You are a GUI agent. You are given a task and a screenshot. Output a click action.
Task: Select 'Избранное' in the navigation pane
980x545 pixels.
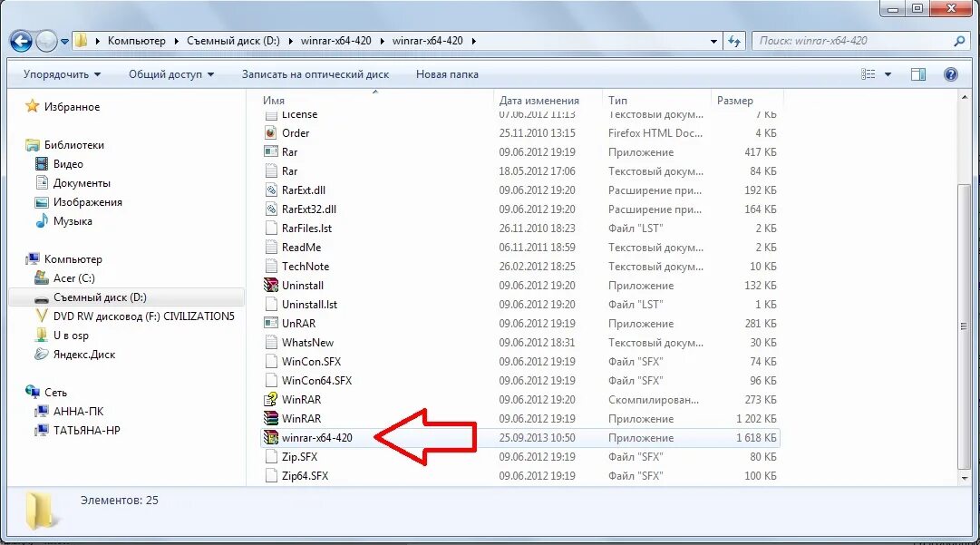[72, 107]
